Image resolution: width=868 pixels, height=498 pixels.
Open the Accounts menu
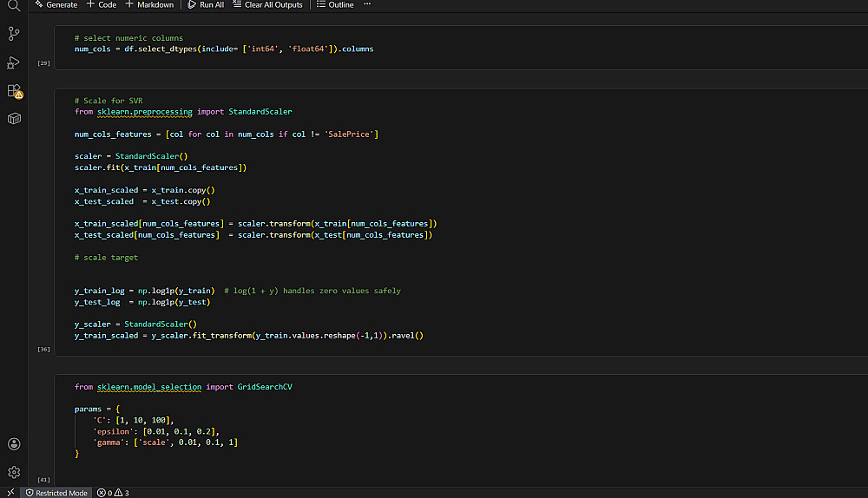tap(14, 444)
